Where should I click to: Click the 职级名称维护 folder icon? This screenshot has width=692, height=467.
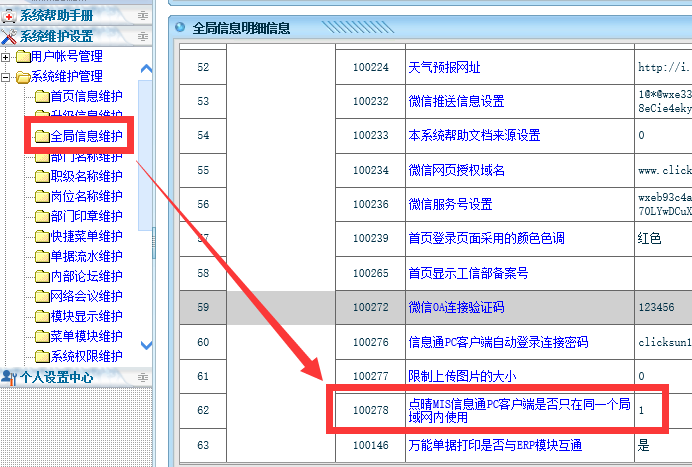tap(41, 176)
